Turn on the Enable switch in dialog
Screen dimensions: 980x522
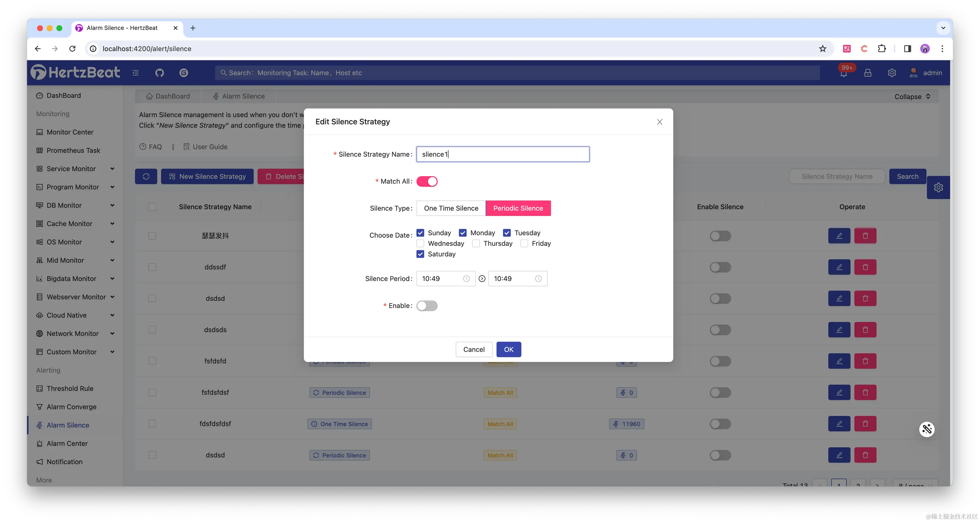click(427, 306)
